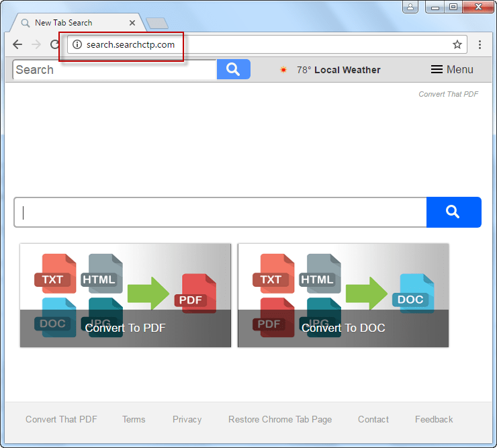Open the Convert To PDF tile
This screenshot has height=448, width=497.
tap(126, 295)
